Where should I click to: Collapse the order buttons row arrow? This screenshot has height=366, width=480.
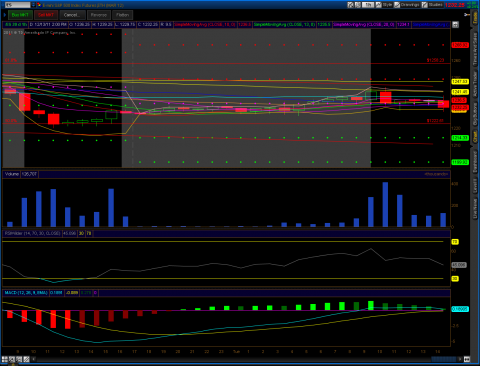(x=5, y=15)
